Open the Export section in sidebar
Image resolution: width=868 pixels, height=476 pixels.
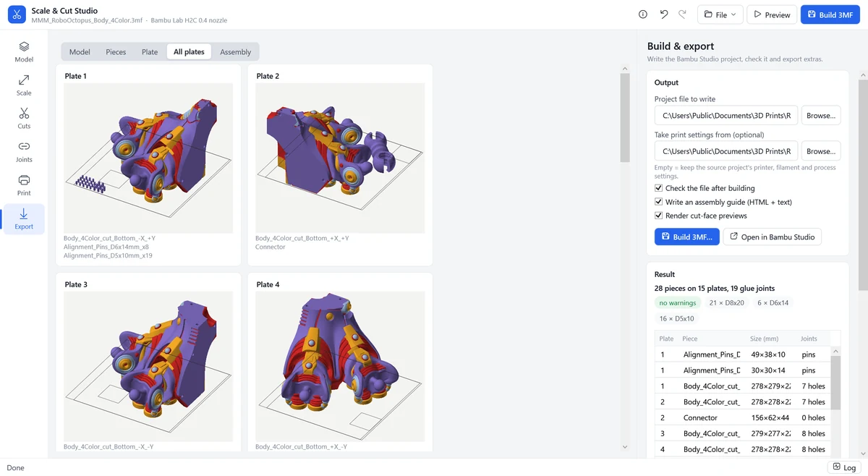(x=24, y=218)
